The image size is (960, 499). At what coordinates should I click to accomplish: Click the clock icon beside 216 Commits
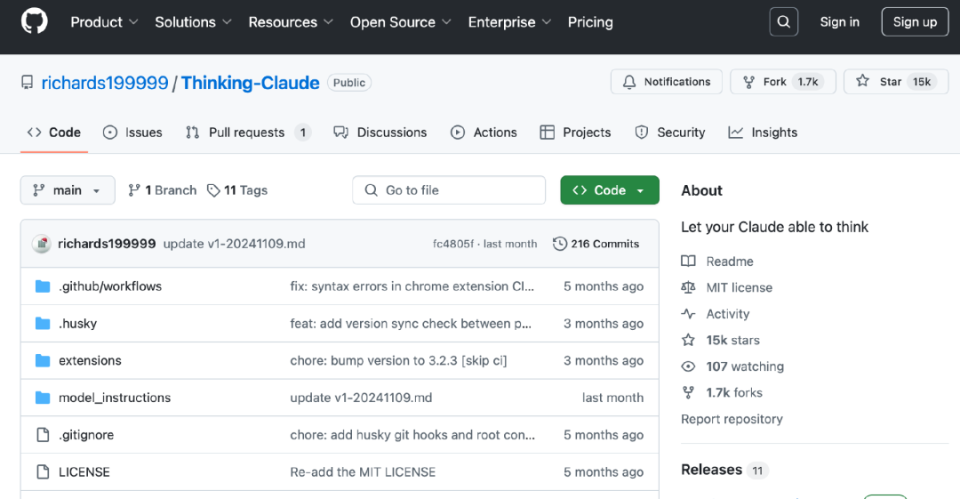point(560,244)
